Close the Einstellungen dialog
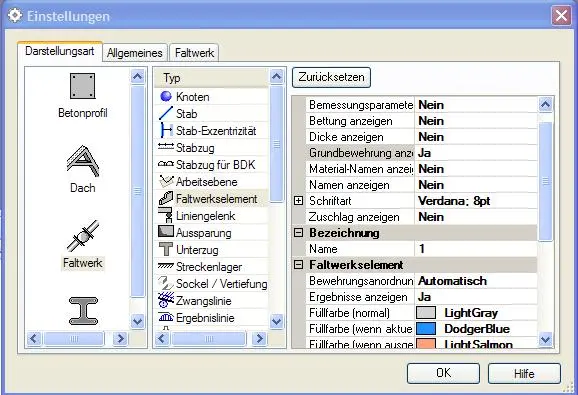Image resolution: width=578 pixels, height=395 pixels. (561, 16)
